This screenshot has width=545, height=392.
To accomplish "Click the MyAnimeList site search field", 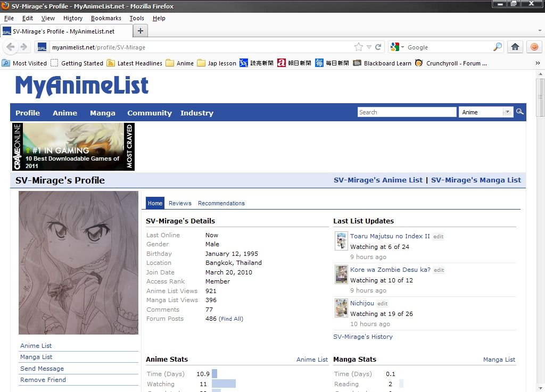I will click(x=407, y=112).
